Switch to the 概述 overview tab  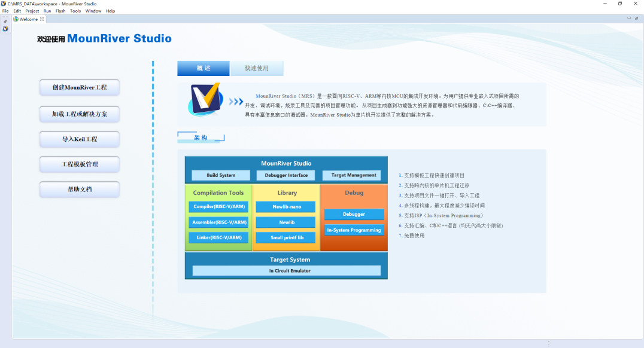(203, 68)
